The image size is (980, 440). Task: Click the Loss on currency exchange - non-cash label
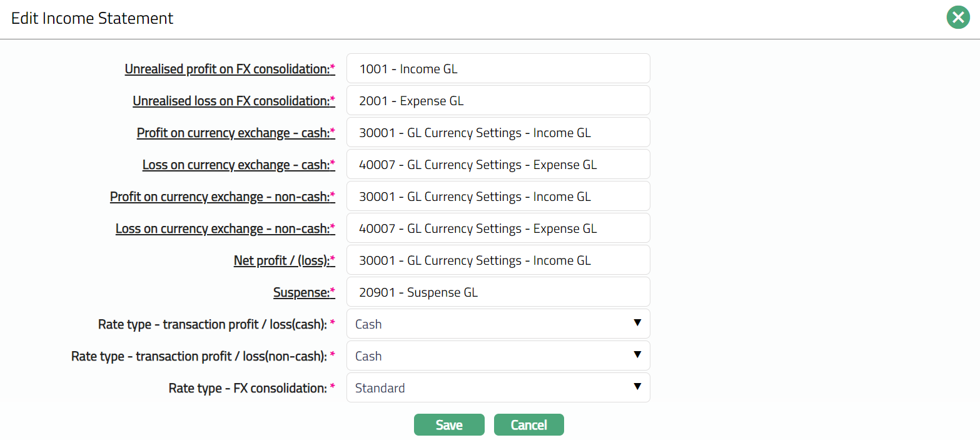pyautogui.click(x=222, y=228)
